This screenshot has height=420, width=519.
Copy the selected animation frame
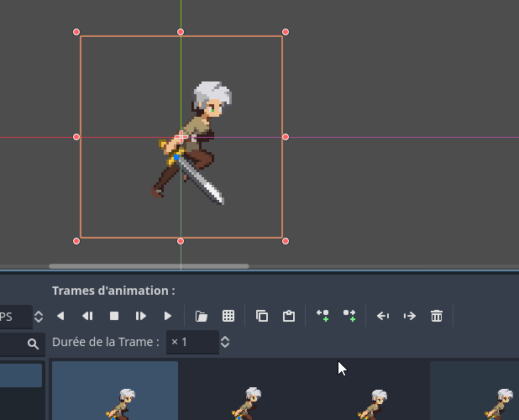click(262, 316)
